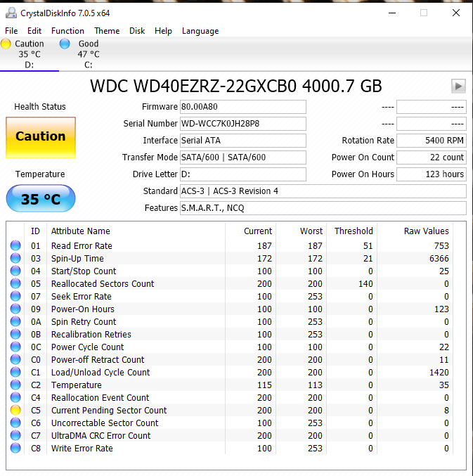Click the Transfer Mode field

coord(242,157)
